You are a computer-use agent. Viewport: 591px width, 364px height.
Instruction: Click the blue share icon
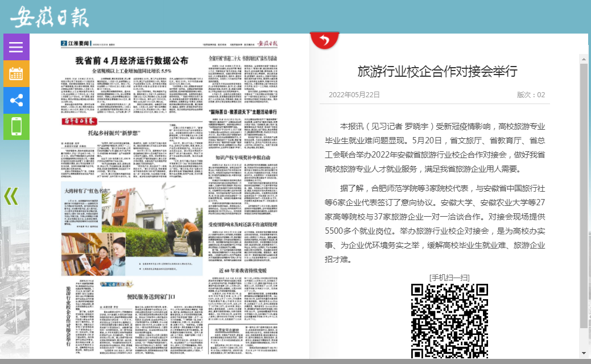point(16,101)
